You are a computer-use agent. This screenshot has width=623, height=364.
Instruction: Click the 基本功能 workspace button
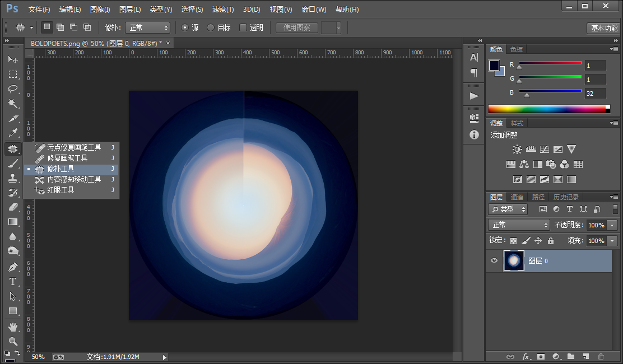tap(604, 28)
